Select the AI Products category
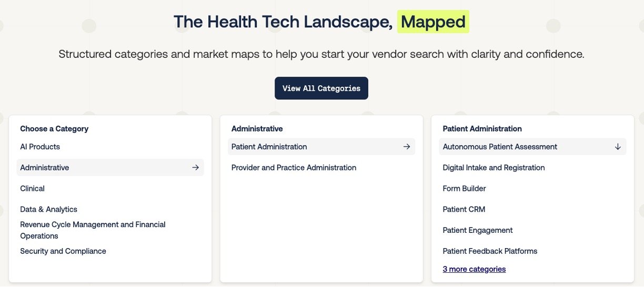644x287 pixels. tap(40, 147)
